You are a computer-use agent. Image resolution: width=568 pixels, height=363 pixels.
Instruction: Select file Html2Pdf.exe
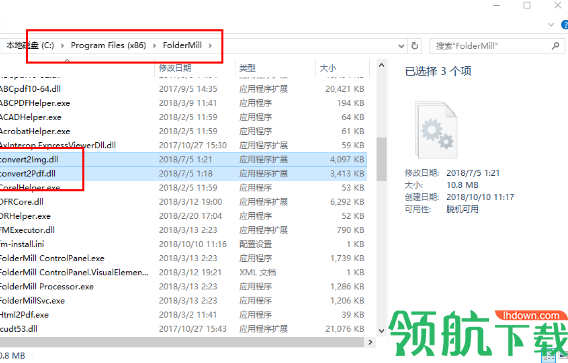pyautogui.click(x=24, y=315)
